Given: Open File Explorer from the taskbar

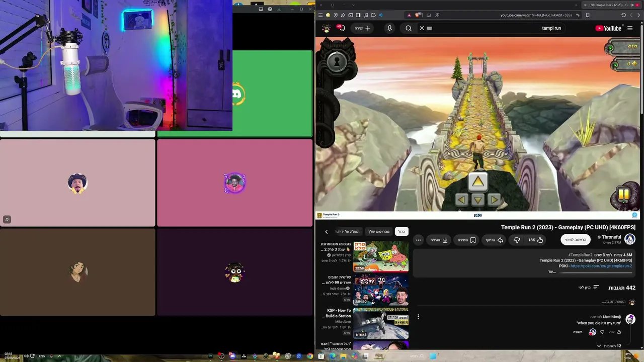Looking at the screenshot, I should (x=344, y=356).
